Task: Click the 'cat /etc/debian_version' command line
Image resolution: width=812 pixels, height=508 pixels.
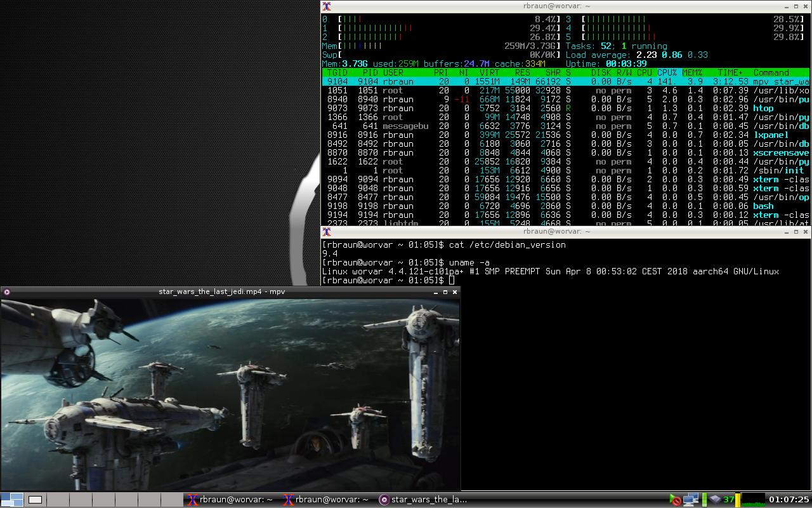Action: pyautogui.click(x=507, y=244)
